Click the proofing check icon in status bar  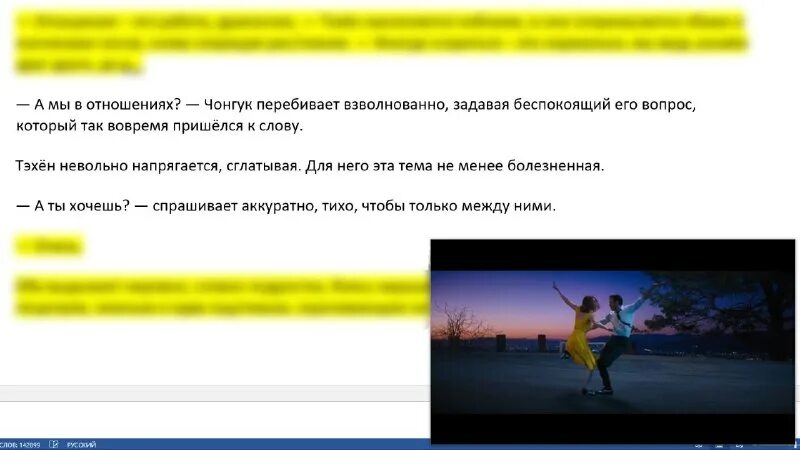tap(54, 444)
